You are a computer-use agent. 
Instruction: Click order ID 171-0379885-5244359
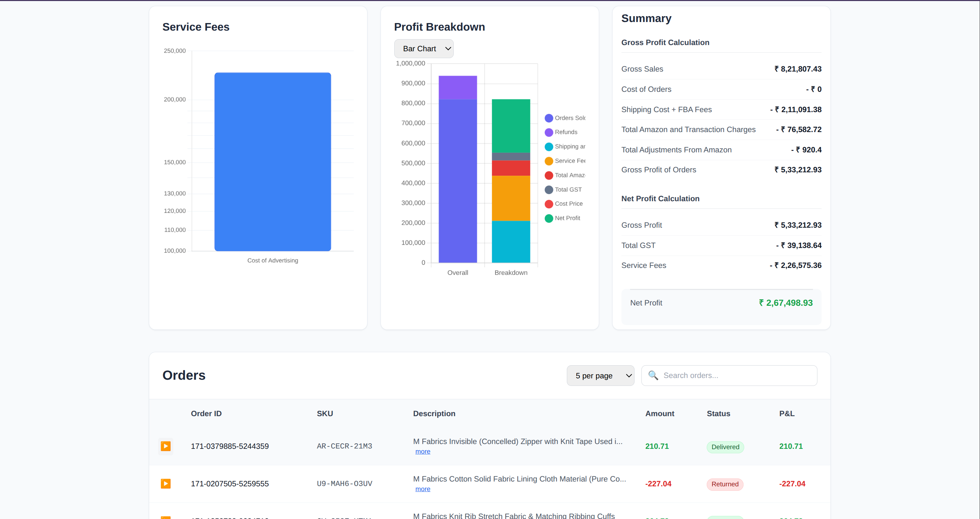(230, 446)
